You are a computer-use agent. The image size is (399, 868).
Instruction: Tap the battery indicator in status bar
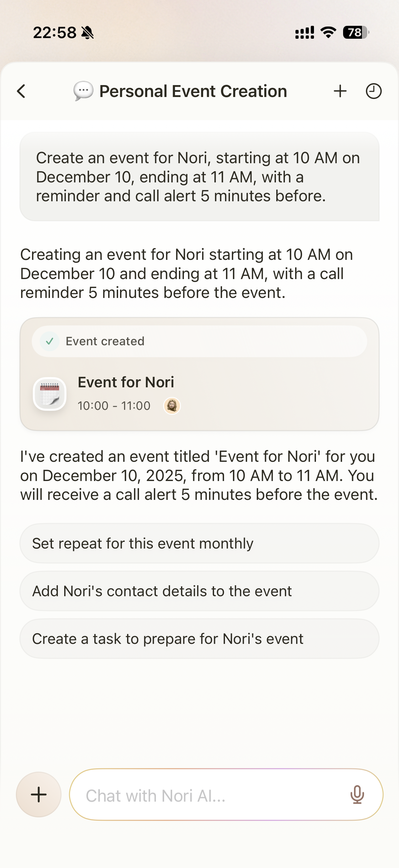click(x=355, y=32)
